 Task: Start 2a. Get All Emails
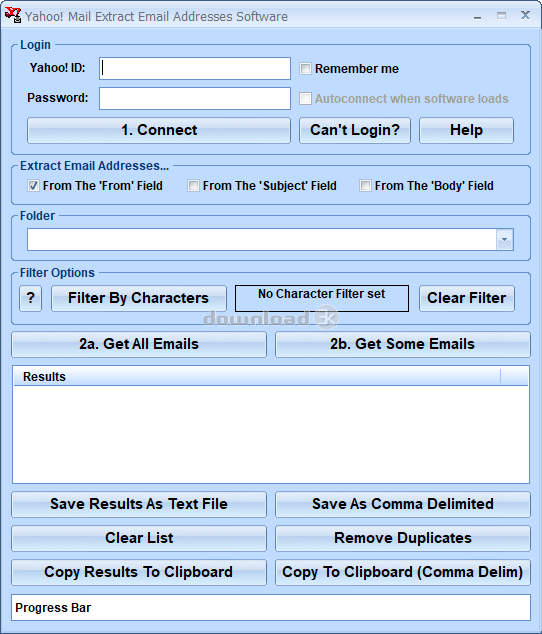tap(139, 344)
